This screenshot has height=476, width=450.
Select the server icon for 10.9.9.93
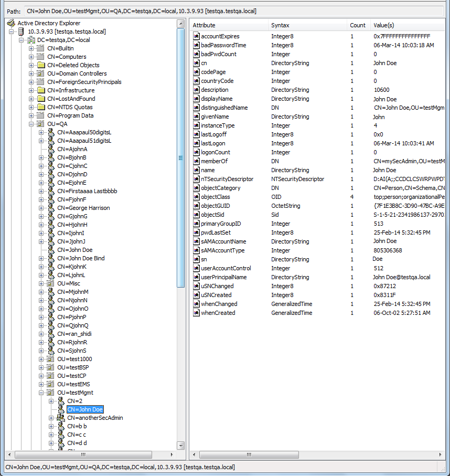pyautogui.click(x=19, y=31)
